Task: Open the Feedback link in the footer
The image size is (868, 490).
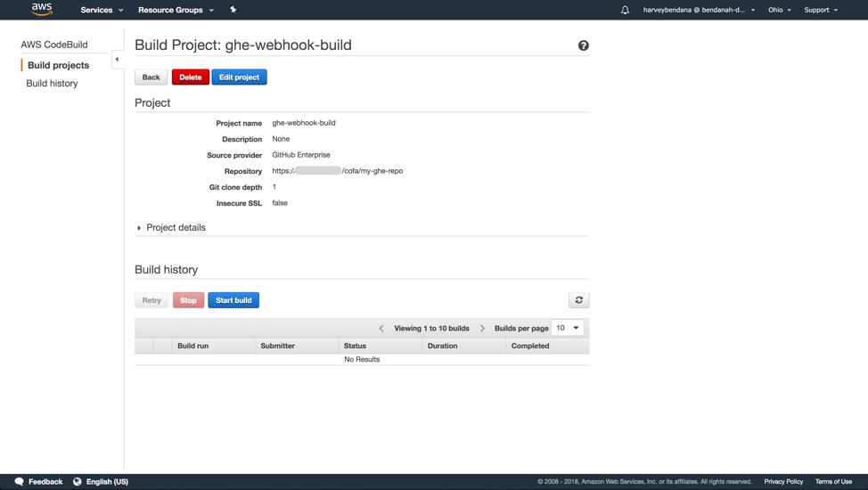Action: pos(45,482)
